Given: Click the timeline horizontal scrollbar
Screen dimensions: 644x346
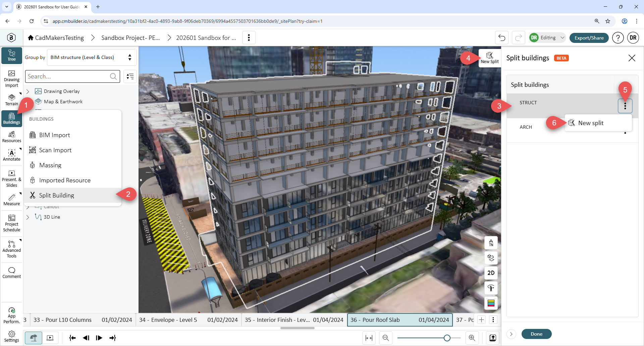Looking at the screenshot, I should [x=298, y=328].
